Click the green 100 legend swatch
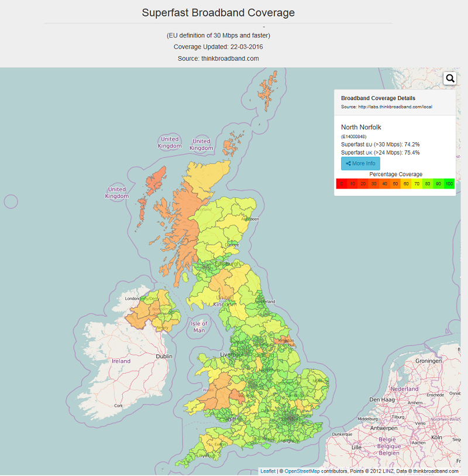468x476 pixels. [x=449, y=184]
